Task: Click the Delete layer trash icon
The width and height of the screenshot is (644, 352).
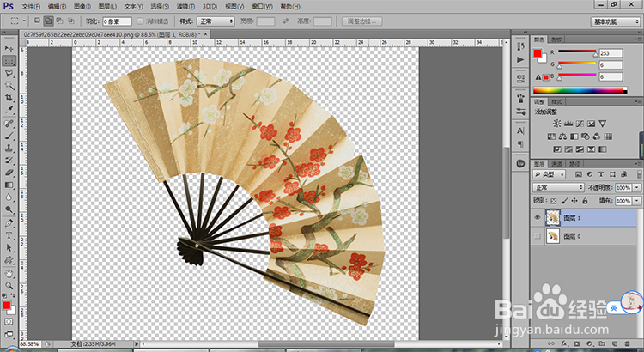Action: click(x=627, y=343)
